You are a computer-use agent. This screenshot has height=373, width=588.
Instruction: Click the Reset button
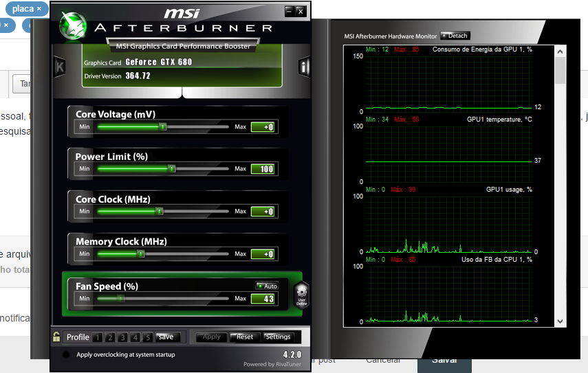245,337
